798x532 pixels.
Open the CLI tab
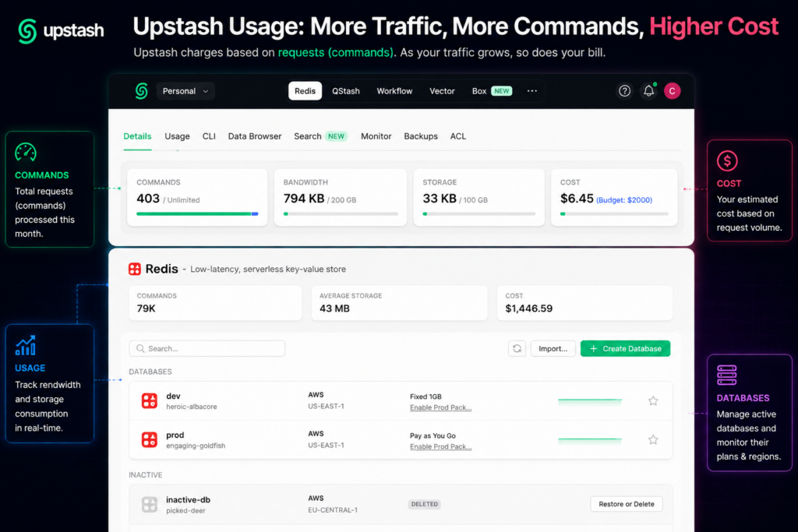209,136
